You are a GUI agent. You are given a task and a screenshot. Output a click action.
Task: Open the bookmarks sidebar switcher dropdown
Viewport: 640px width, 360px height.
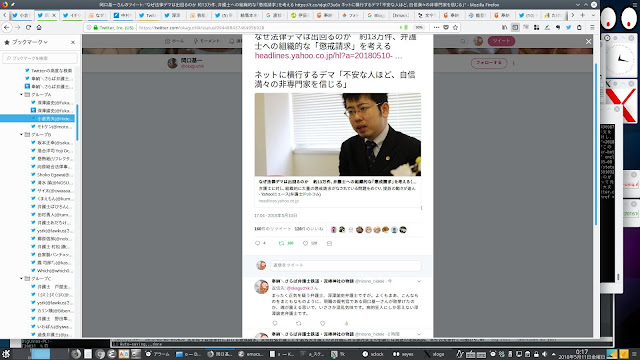click(x=30, y=42)
